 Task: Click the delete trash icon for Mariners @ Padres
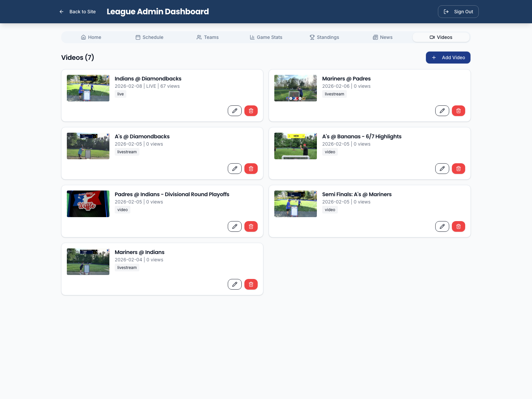coord(459,111)
